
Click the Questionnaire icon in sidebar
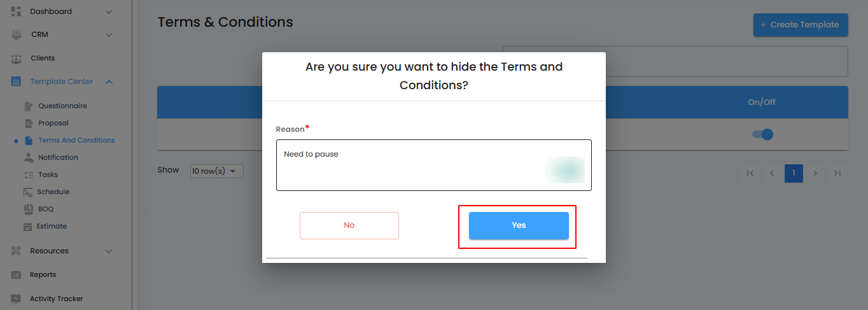[27, 106]
